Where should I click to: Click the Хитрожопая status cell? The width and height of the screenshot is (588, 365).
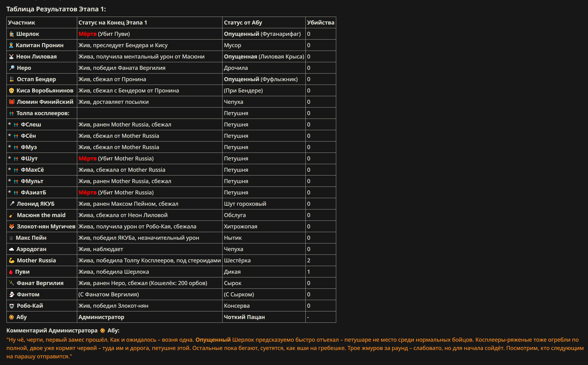264,227
